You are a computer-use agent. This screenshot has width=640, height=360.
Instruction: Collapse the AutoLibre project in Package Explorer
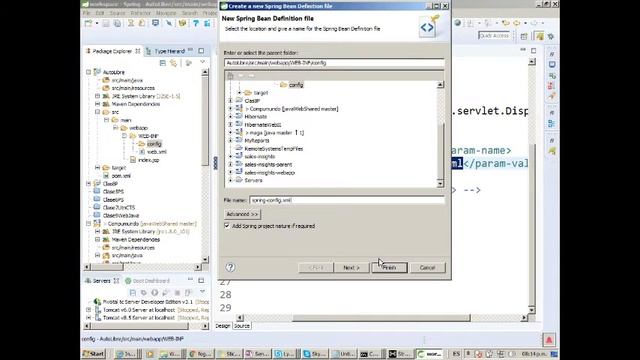point(89,72)
